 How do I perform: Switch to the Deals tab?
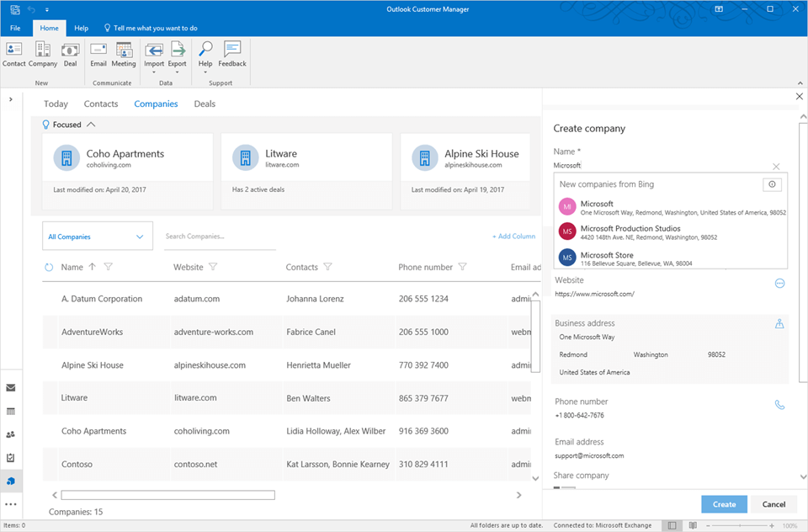coord(205,104)
